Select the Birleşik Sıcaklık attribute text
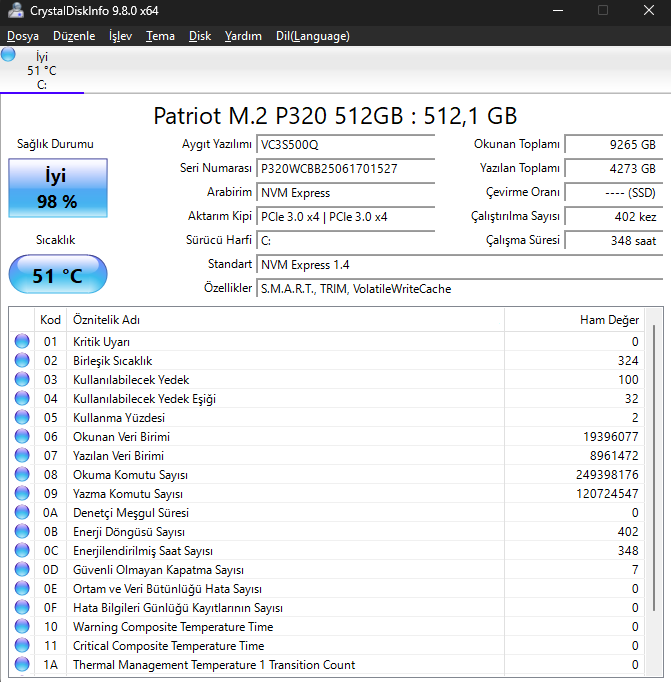The image size is (671, 682). (x=113, y=361)
